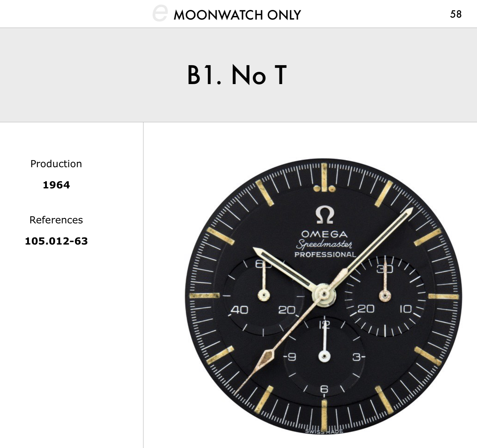This screenshot has height=448, width=477.
Task: Click the OMEGA wordmark on the dial
Action: pyautogui.click(x=324, y=234)
